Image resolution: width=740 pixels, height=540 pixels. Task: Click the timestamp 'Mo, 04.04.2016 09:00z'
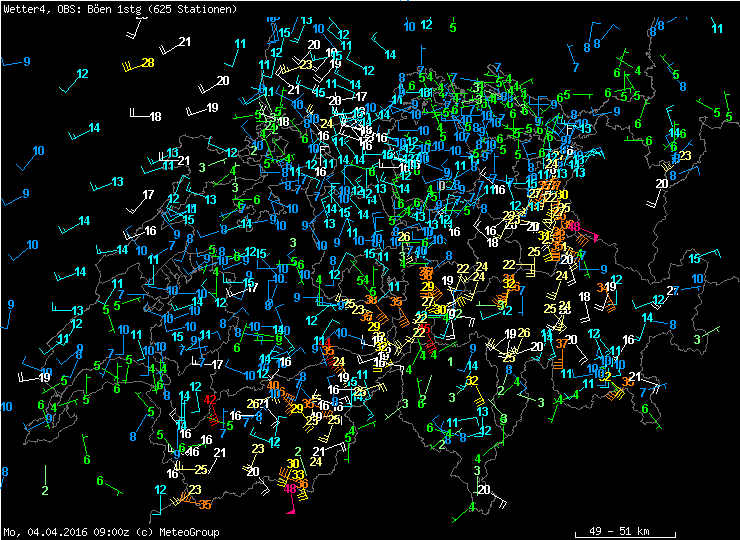(65, 532)
